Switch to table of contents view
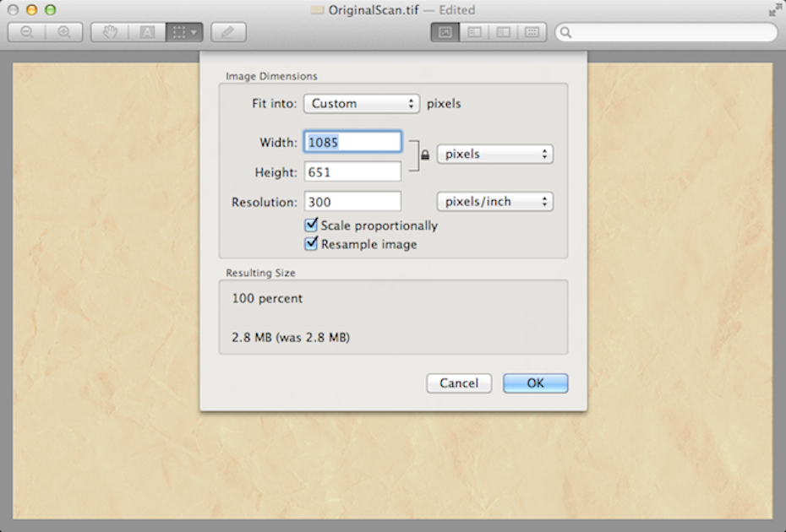The image size is (786, 532). pos(503,33)
